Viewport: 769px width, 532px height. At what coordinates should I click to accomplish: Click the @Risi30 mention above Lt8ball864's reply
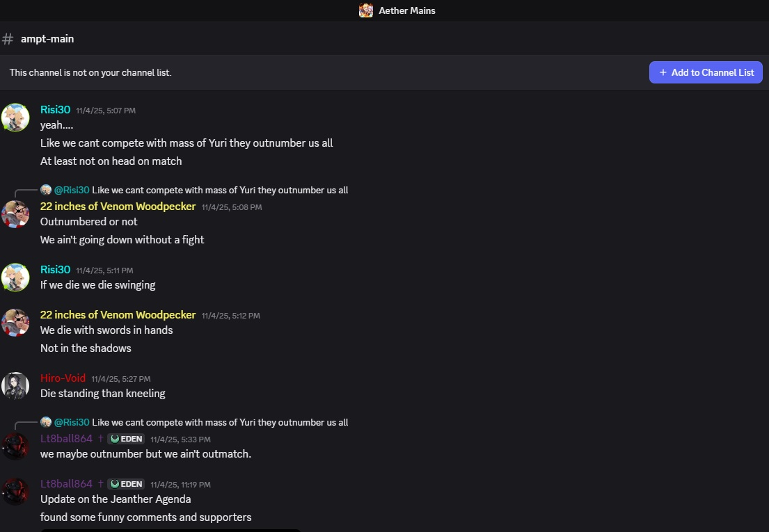tap(72, 422)
